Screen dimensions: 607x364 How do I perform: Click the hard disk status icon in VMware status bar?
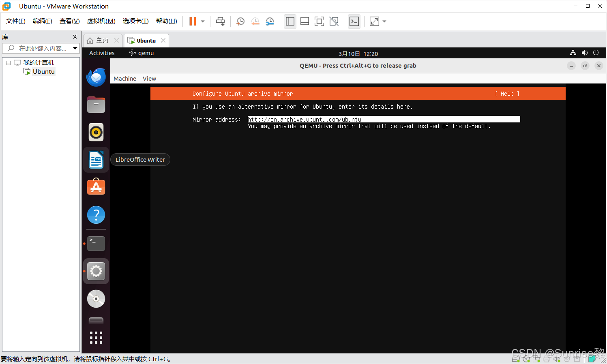(516, 359)
